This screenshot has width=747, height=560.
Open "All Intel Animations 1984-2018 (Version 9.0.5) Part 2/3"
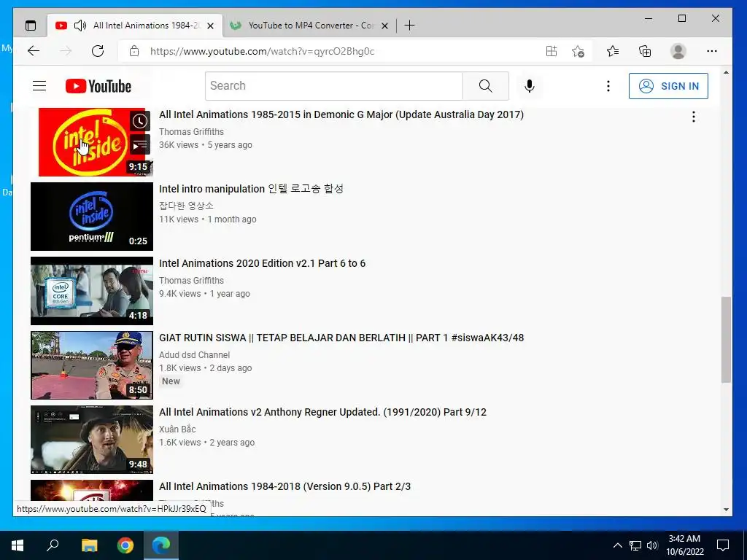click(285, 486)
